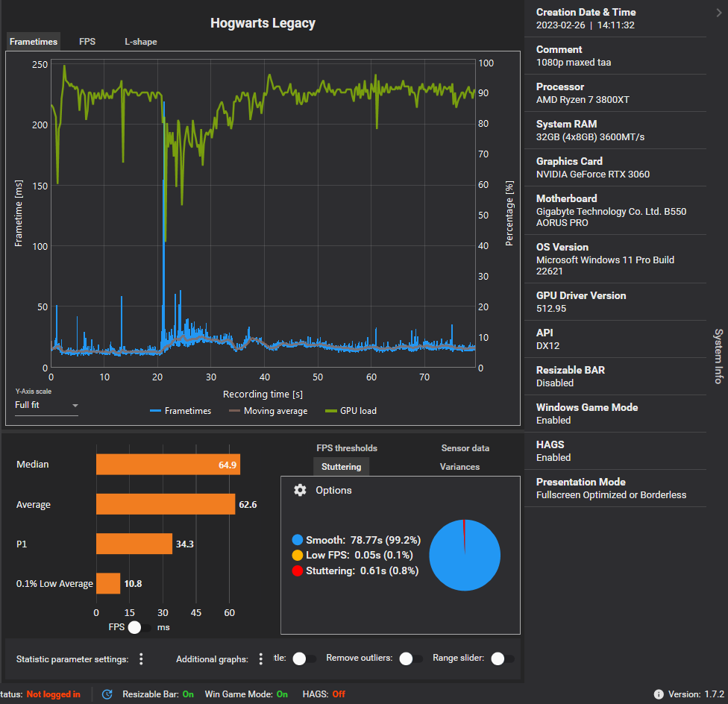Click the Resizable BAR 'Disabled' value
728x704 pixels.
pos(555,383)
